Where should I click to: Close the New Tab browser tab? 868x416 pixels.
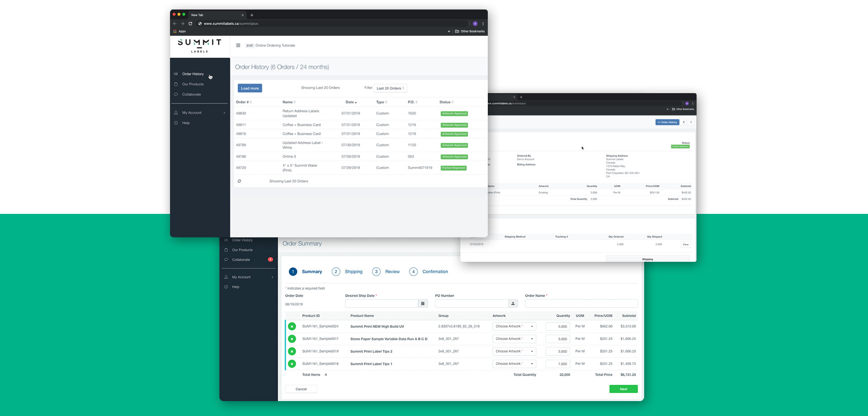pyautogui.click(x=242, y=15)
